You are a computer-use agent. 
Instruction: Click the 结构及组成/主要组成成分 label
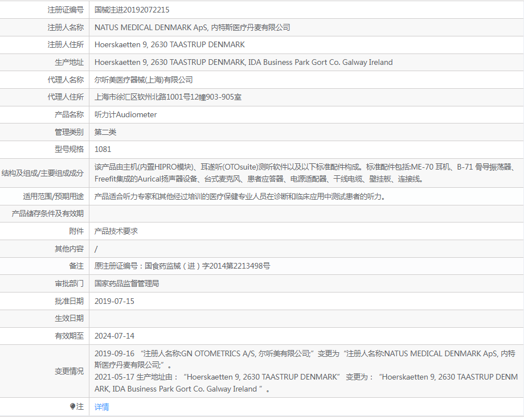[43, 173]
